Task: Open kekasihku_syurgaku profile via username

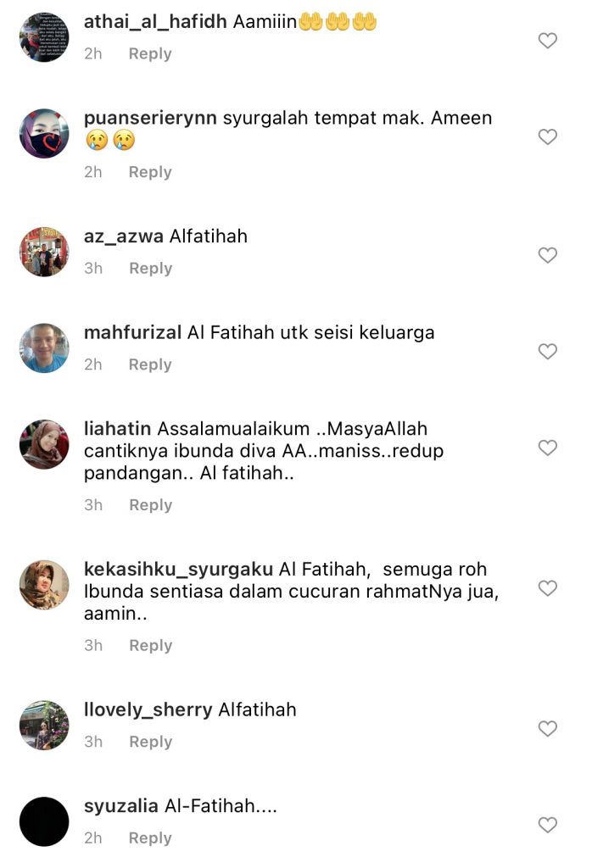Action: pos(178,570)
